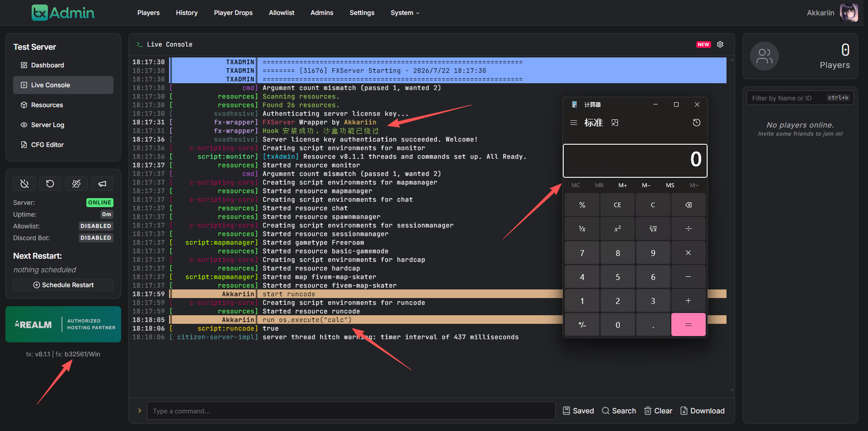Select Live Console in the sidebar
The width and height of the screenshot is (868, 431).
[x=63, y=85]
